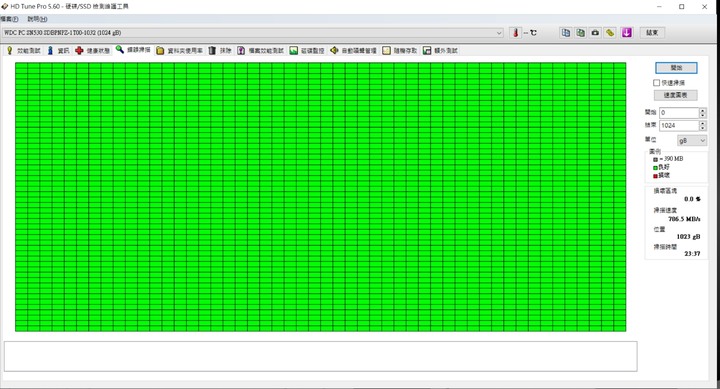Increase the start value with the up spinner
Viewport: 720px width, 389px height.
[x=703, y=110]
